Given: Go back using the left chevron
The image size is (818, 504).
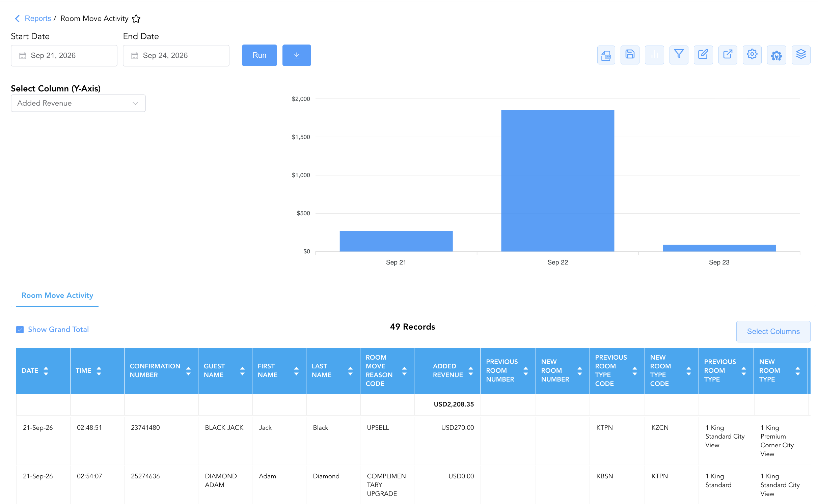Looking at the screenshot, I should 18,19.
